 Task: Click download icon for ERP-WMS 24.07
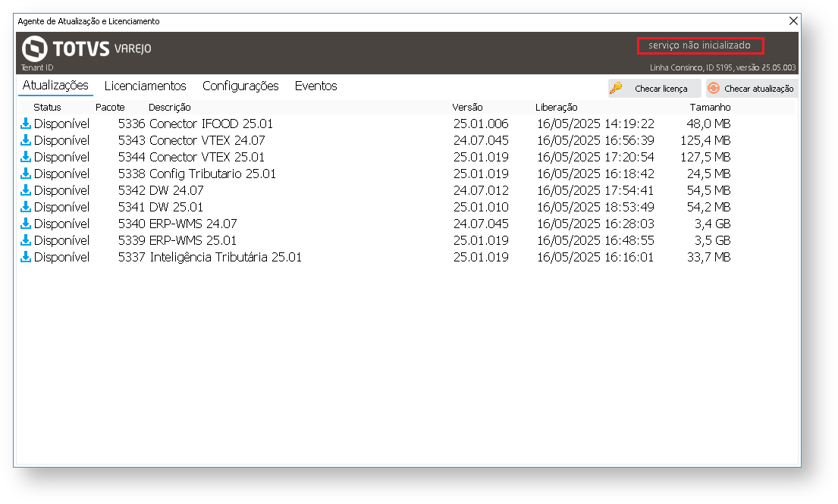click(26, 223)
